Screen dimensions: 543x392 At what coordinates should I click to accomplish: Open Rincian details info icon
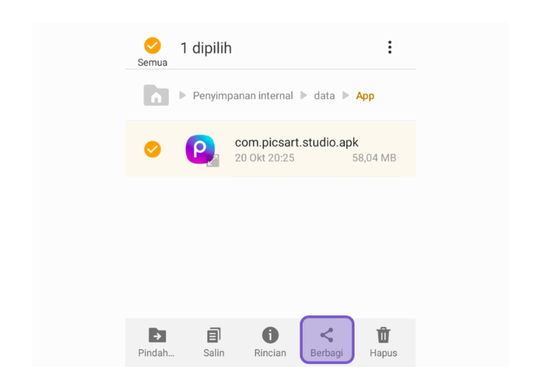270,335
